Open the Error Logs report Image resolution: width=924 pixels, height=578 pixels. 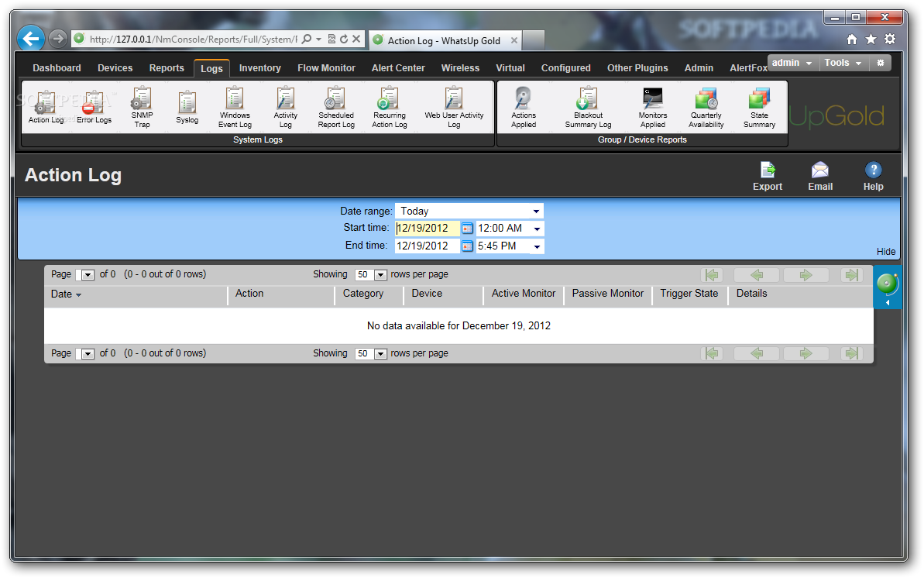94,107
